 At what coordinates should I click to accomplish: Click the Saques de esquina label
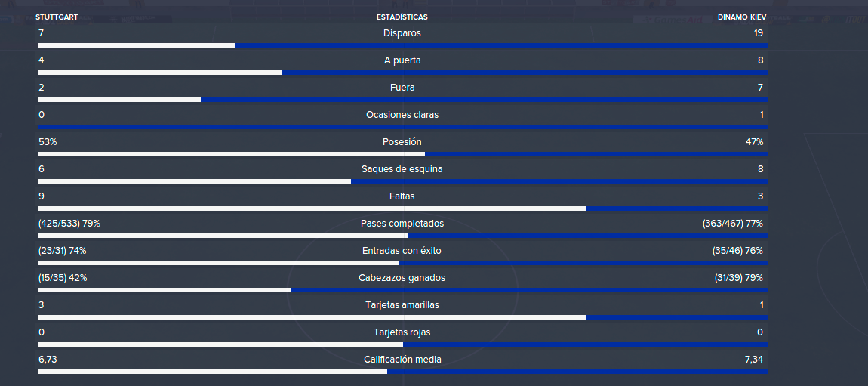(402, 169)
